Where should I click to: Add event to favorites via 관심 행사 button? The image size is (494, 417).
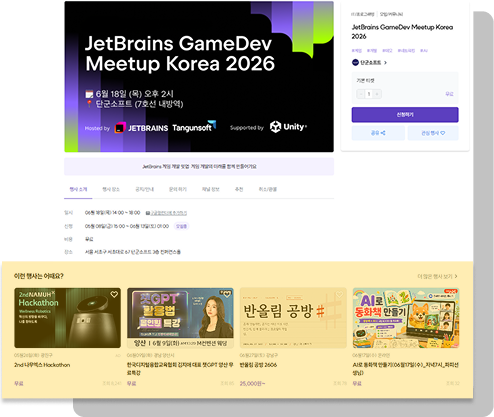click(433, 133)
